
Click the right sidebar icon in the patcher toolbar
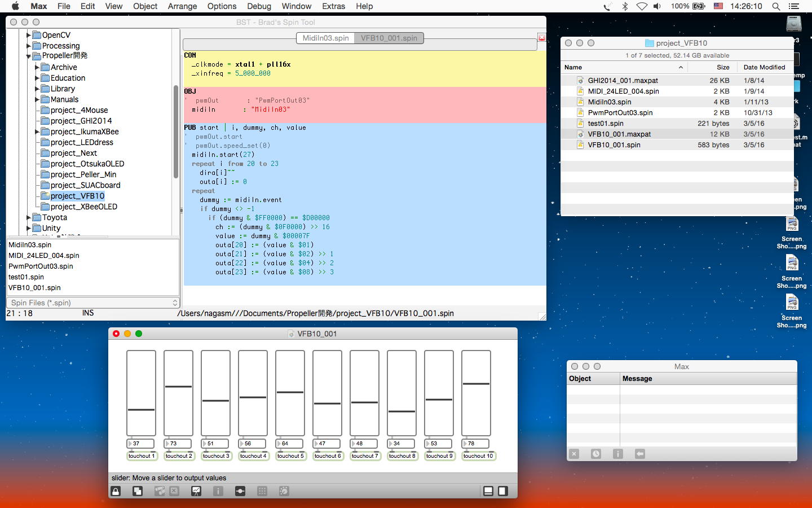click(x=502, y=491)
